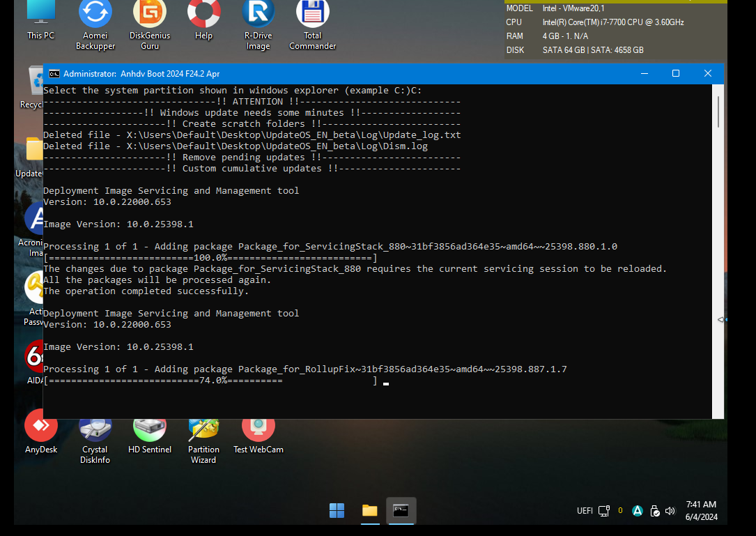Viewport: 756px width, 536px height.
Task: Open the Windows Start button
Action: [337, 510]
